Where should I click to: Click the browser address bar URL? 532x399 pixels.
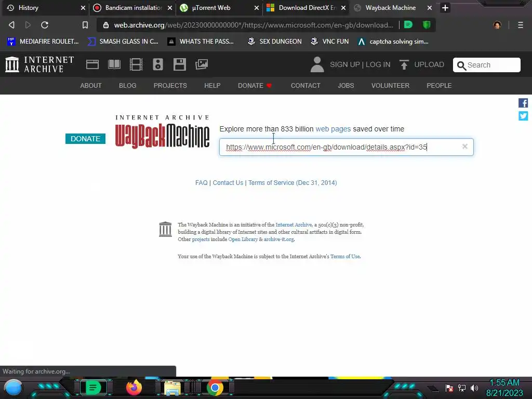[x=254, y=25]
